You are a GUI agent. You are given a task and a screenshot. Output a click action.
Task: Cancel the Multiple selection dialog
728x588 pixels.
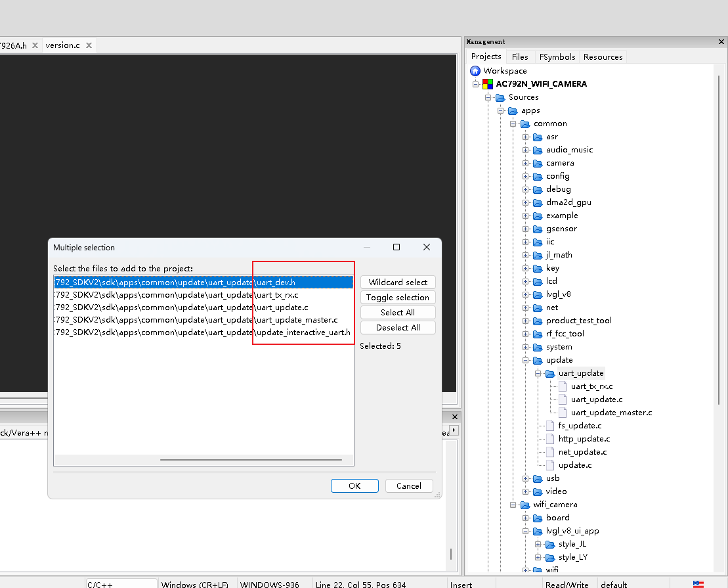click(x=409, y=486)
